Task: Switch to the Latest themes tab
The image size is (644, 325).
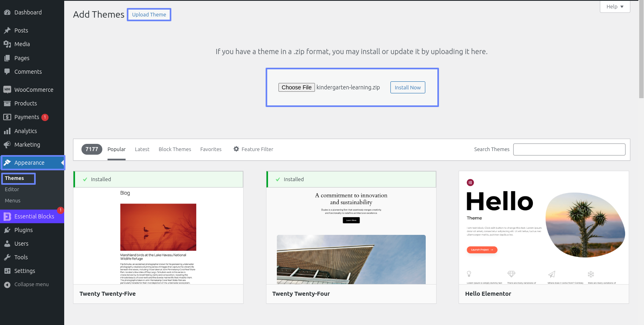Action: [x=142, y=149]
